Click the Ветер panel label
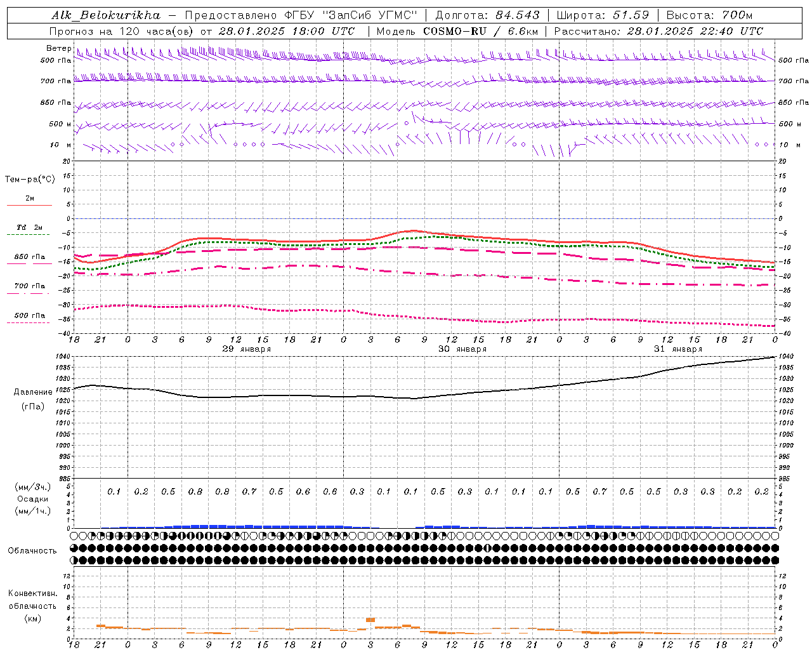This screenshot has height=650, width=812. click(x=58, y=48)
